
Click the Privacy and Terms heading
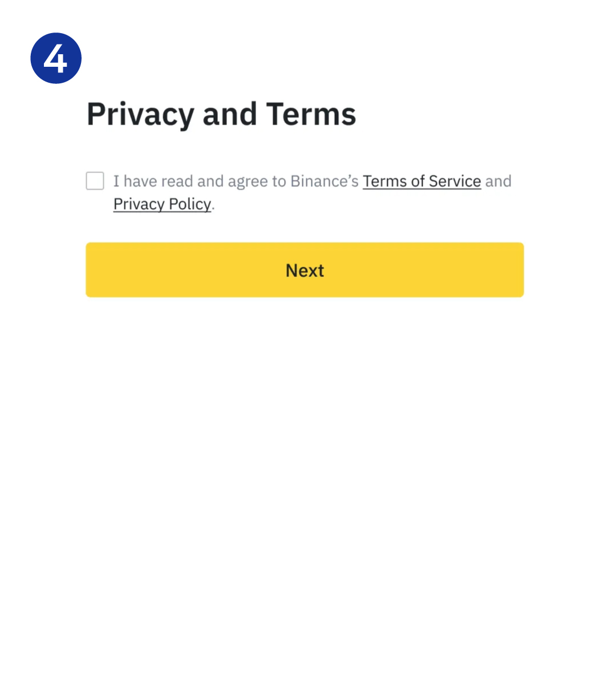(221, 114)
